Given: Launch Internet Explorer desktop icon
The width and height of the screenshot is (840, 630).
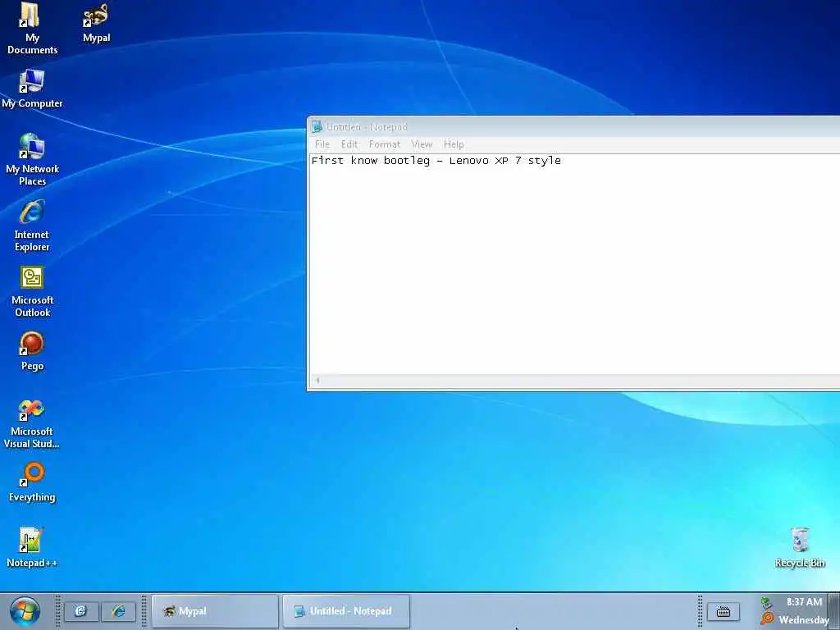Looking at the screenshot, I should pyautogui.click(x=32, y=225).
